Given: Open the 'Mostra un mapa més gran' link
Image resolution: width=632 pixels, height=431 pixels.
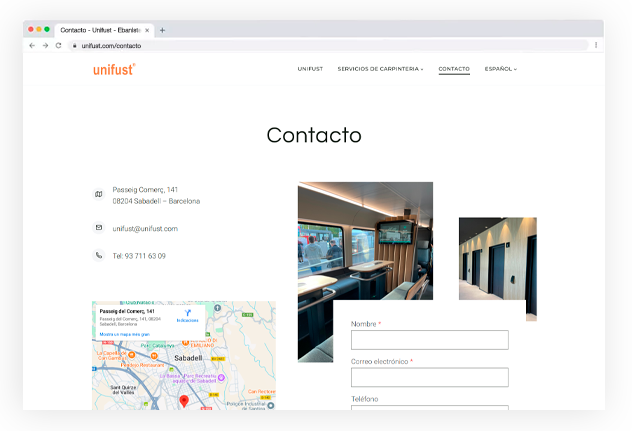Looking at the screenshot, I should pos(125,334).
